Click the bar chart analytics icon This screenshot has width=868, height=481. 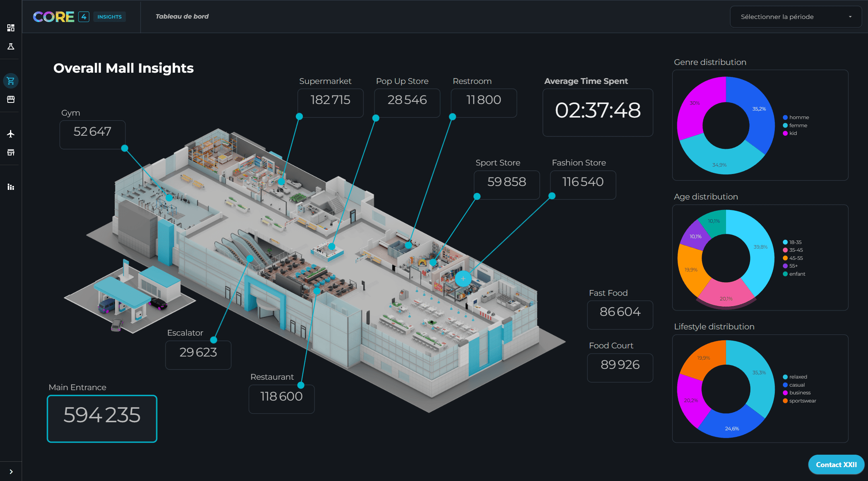pos(11,187)
